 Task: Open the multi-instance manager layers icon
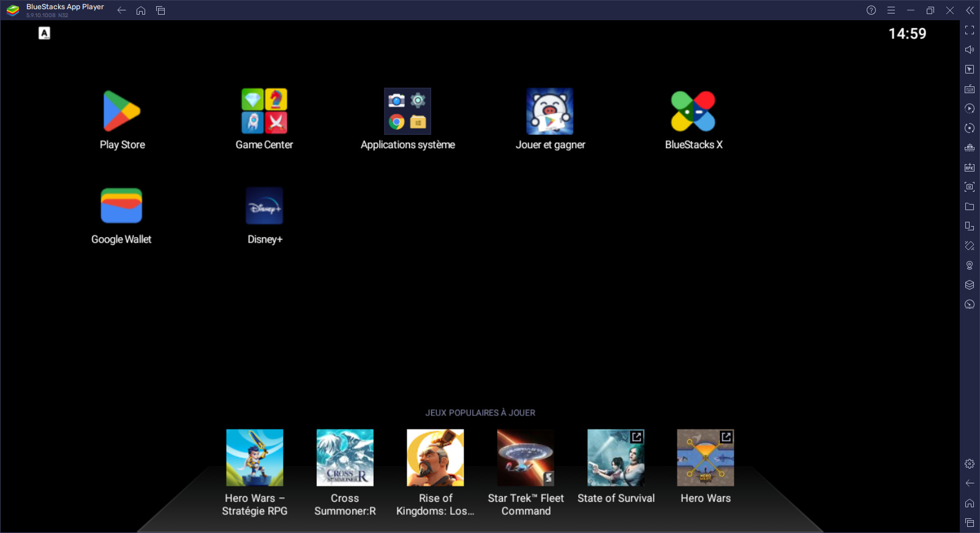tap(970, 285)
